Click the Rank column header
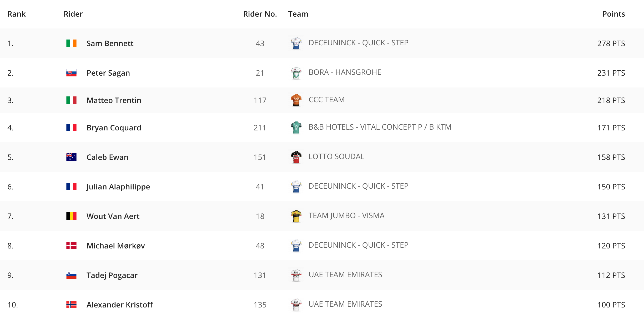Screen dimensions: 644x323 [x=17, y=14]
